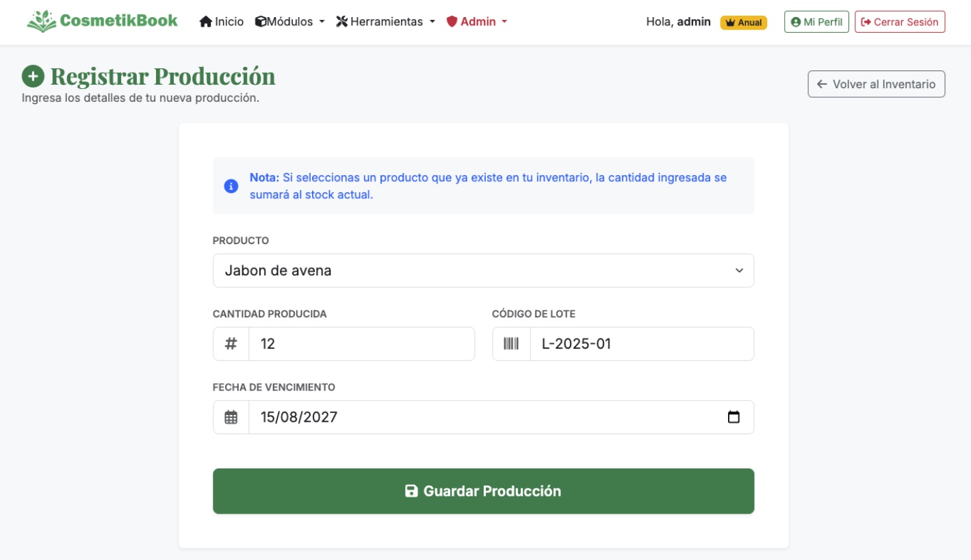Click the number symbol icon for cantidad producida
This screenshot has width=971, height=560.
[231, 343]
